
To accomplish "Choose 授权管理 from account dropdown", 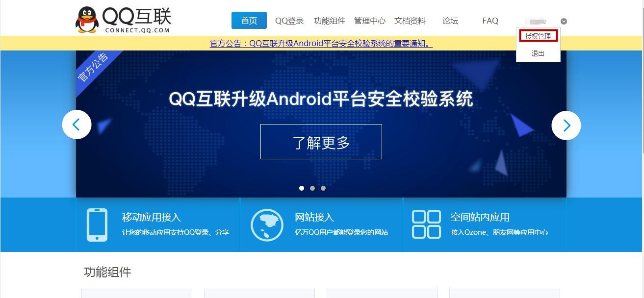I will click(538, 36).
